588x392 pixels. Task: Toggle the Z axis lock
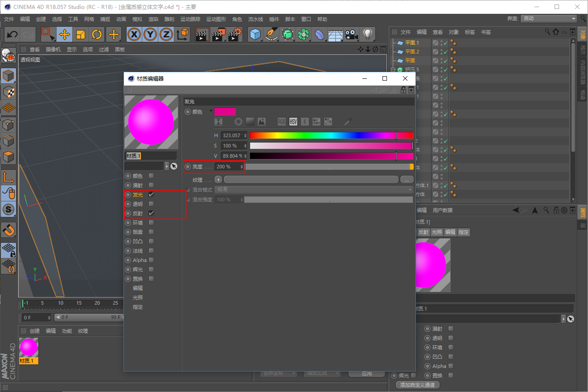tap(166, 34)
